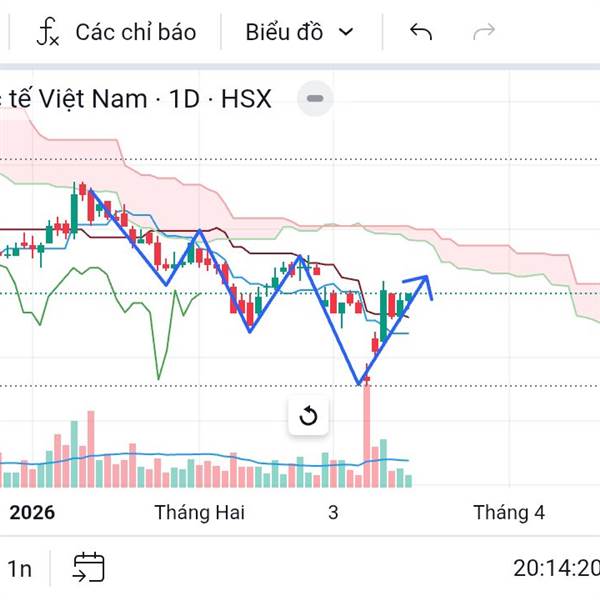Open the Biểu đồ menu label

point(284,32)
